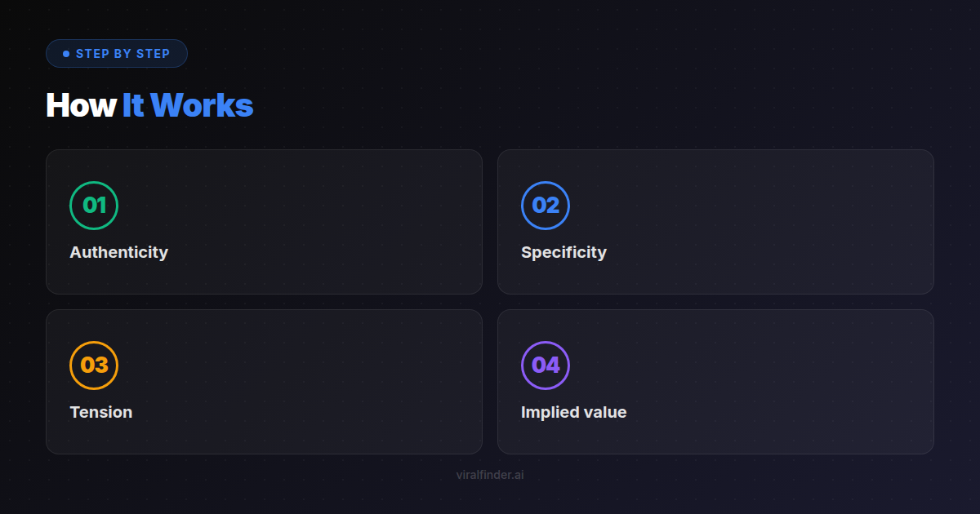Open the viralfinder.ai link
This screenshot has height=514, width=980.
click(490, 474)
